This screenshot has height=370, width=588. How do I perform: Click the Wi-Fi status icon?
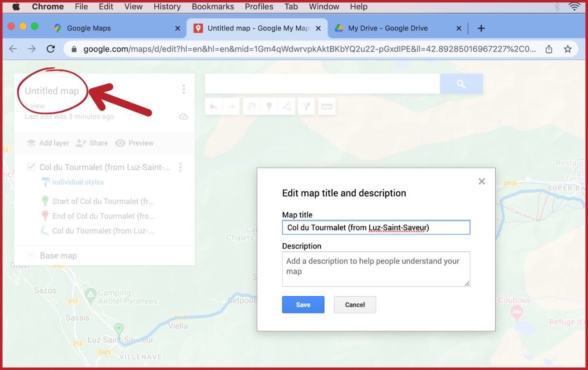574,6
